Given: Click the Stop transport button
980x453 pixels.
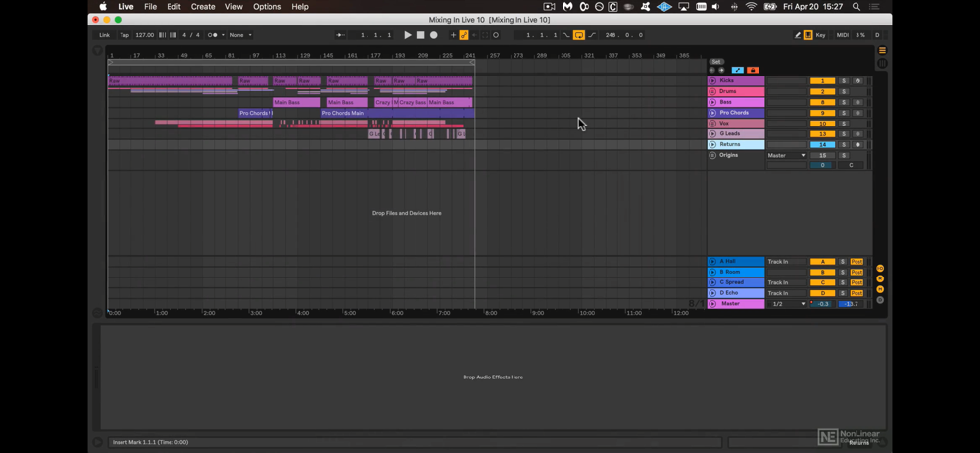Looking at the screenshot, I should [420, 35].
